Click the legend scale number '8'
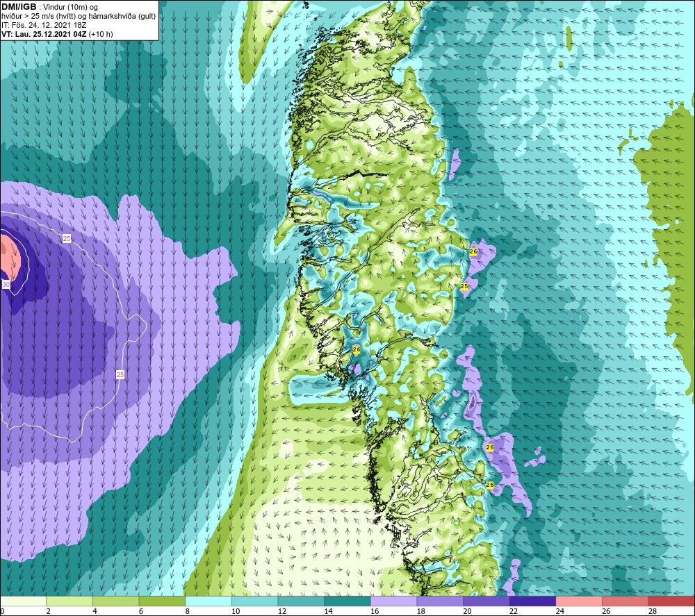This screenshot has width=695, height=616. tap(187, 611)
